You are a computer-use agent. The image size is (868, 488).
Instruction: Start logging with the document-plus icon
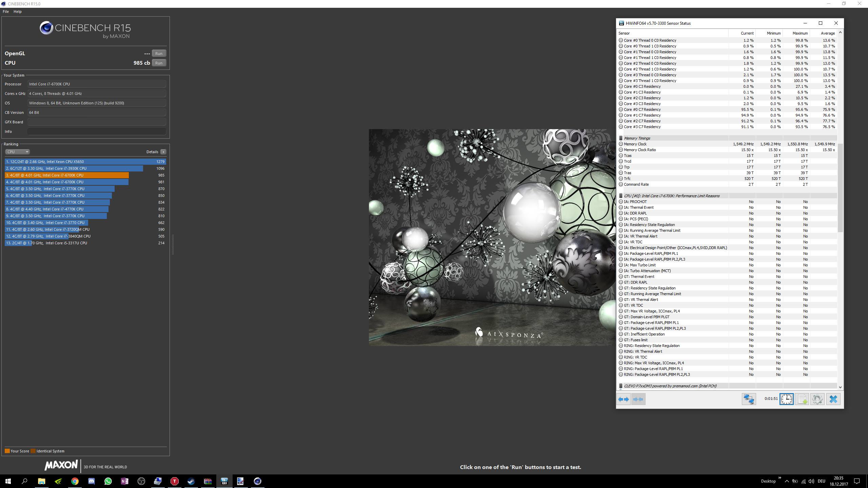(802, 399)
